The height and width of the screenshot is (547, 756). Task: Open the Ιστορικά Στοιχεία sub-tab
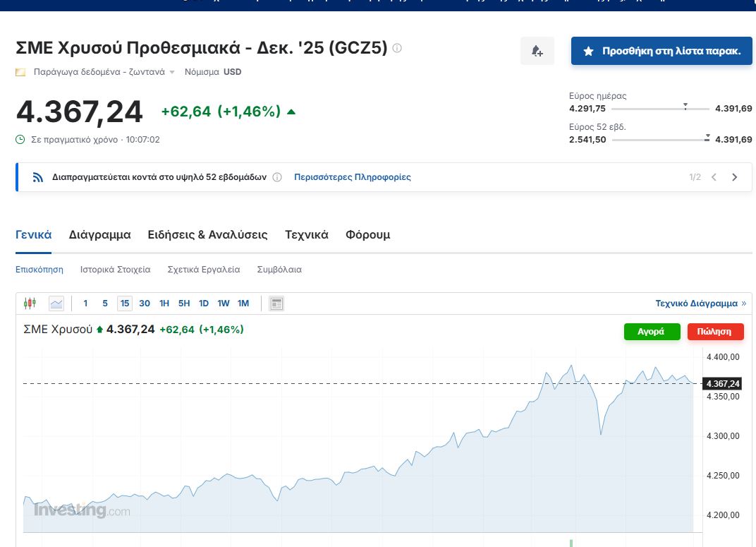click(x=115, y=270)
